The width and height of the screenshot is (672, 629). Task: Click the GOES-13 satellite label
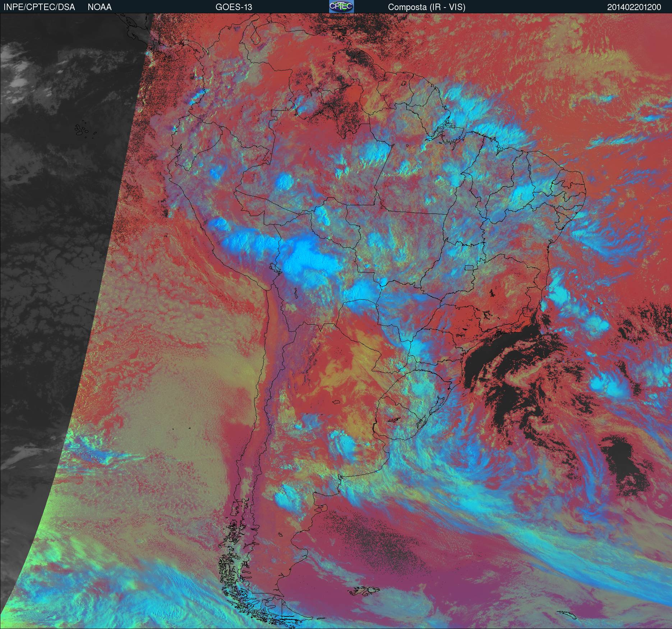[x=234, y=7]
